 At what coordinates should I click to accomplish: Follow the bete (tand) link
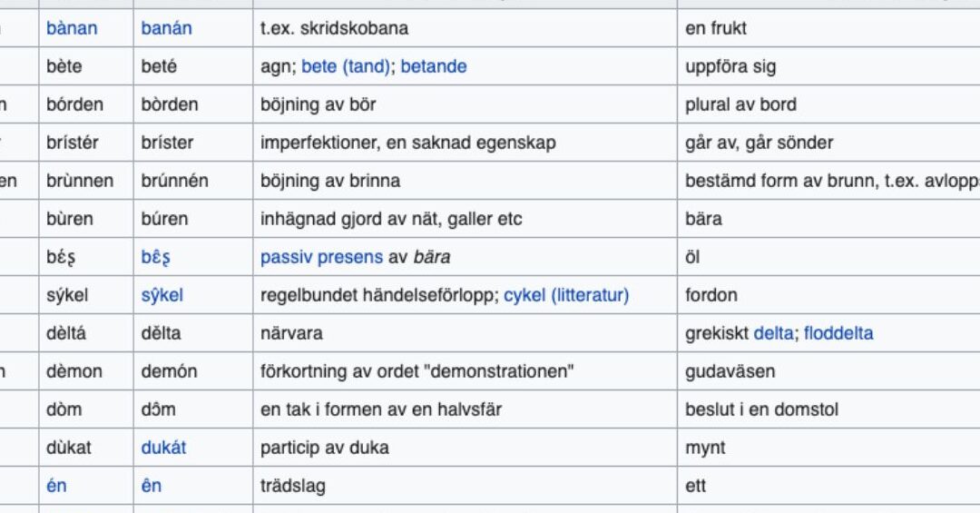pyautogui.click(x=346, y=66)
